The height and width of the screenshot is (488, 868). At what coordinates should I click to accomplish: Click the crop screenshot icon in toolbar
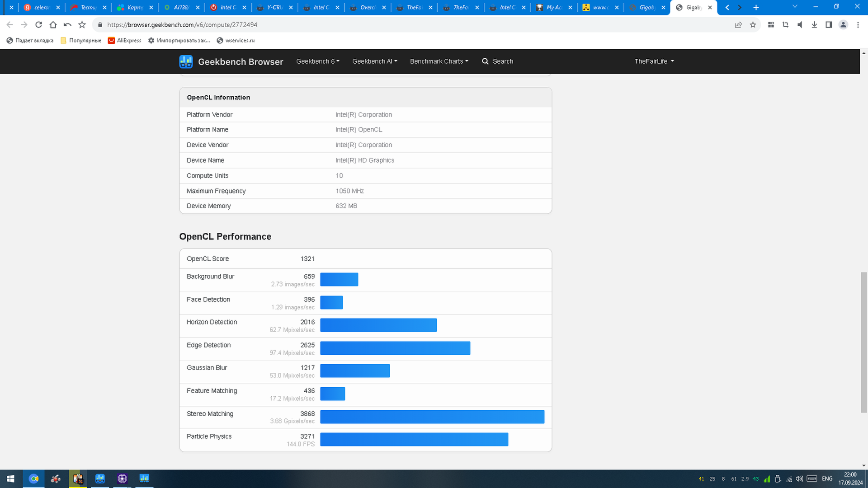pos(785,25)
